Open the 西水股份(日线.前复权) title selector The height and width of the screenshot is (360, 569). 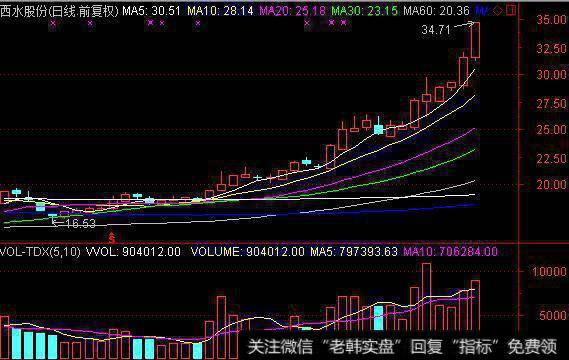(x=60, y=11)
